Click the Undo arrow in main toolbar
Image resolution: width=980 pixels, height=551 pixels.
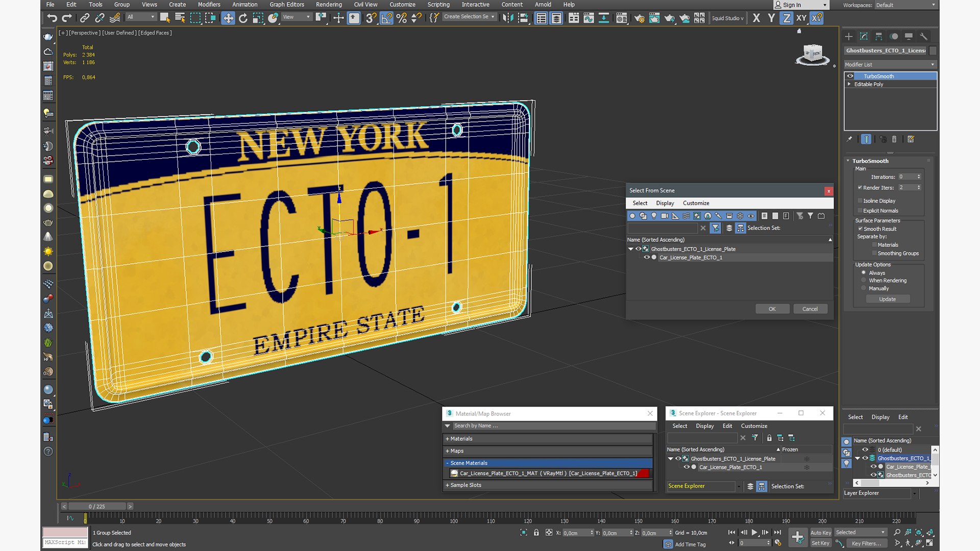click(x=52, y=18)
